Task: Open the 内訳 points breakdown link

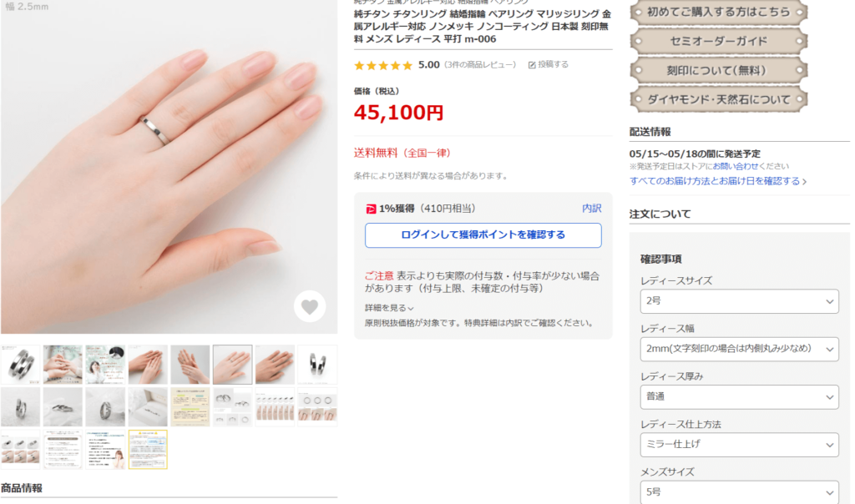Action: [x=592, y=208]
